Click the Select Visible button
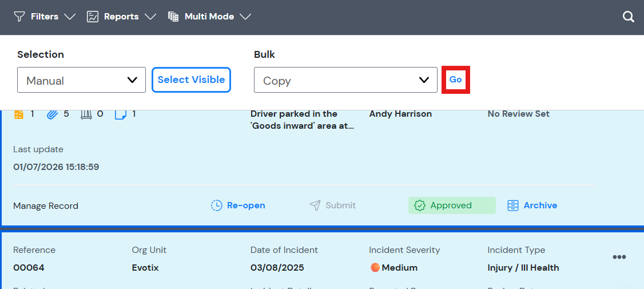The height and width of the screenshot is (289, 644). [192, 80]
